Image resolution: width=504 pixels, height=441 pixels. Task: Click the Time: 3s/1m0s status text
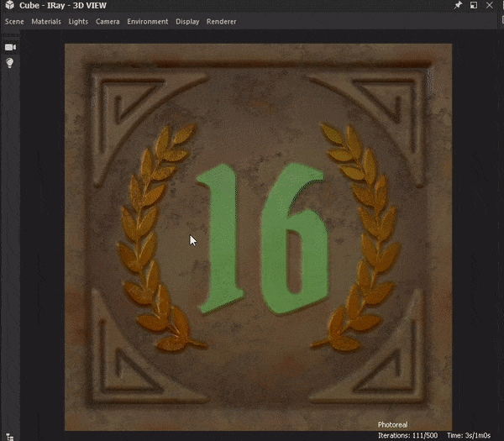click(469, 435)
